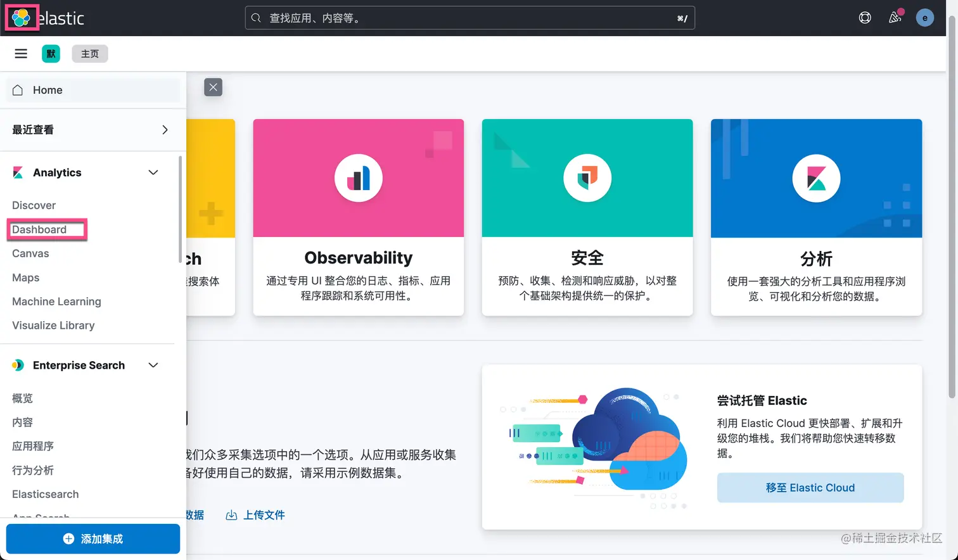This screenshot has height=560, width=958.
Task: Collapse the Enterprise Search section chevron
Action: pyautogui.click(x=153, y=365)
